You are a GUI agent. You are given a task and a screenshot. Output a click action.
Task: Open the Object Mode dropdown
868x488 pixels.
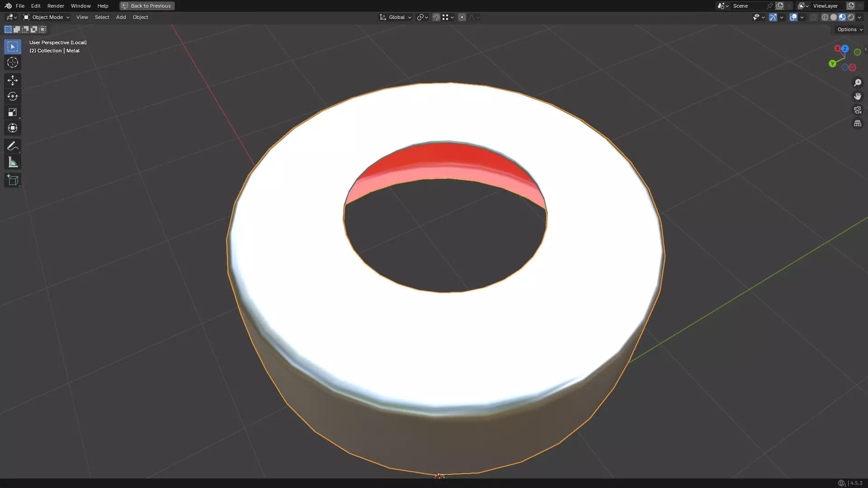tap(47, 17)
